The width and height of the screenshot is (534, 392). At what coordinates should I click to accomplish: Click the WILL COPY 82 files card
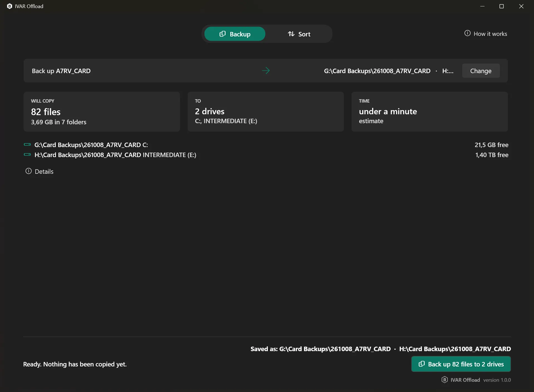(x=102, y=111)
